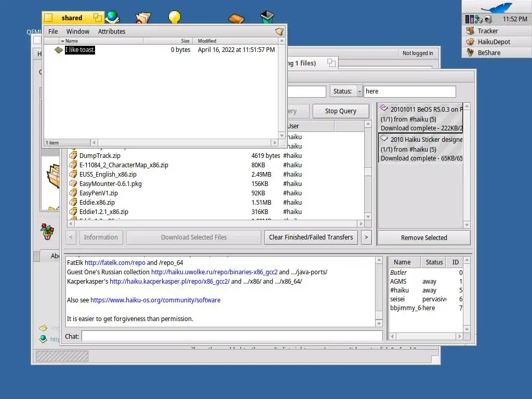Click Stop Query button
The height and width of the screenshot is (399, 532).
coord(341,111)
